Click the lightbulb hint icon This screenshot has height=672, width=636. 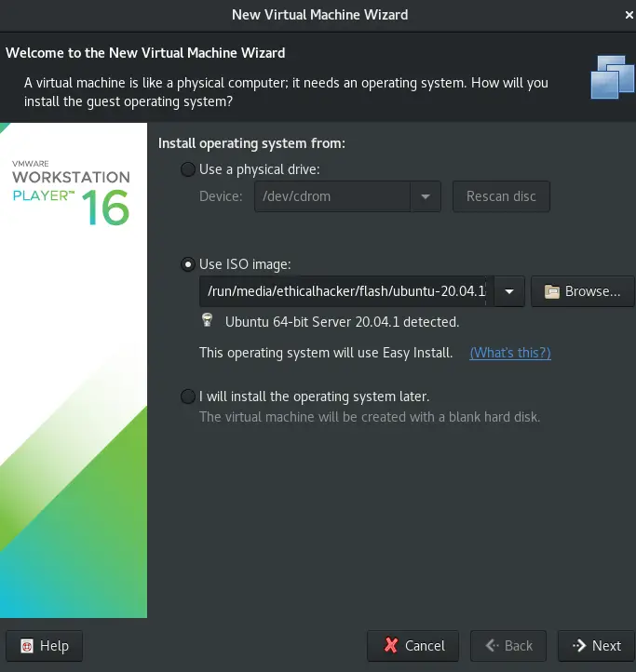tap(207, 320)
